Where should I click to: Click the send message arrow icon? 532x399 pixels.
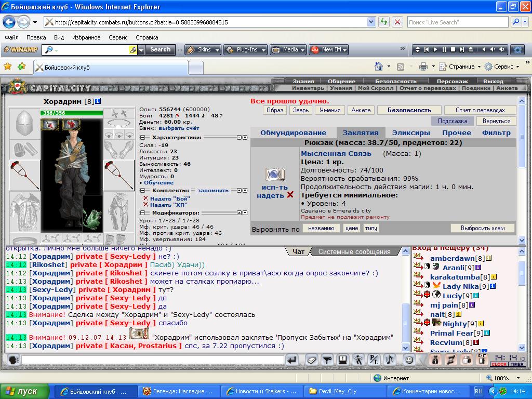pyautogui.click(x=291, y=360)
